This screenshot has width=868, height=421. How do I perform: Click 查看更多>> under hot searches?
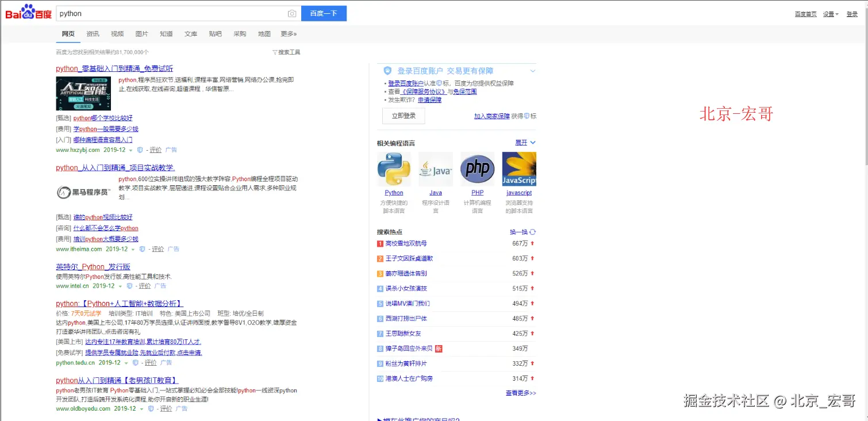[521, 393]
